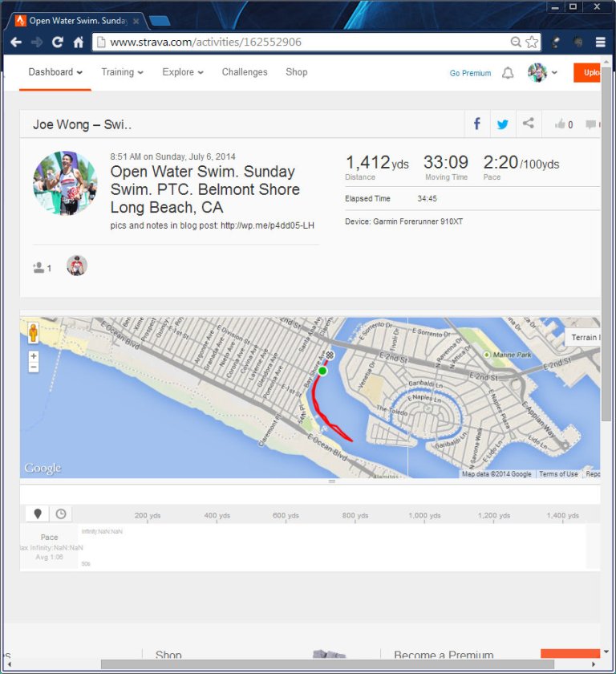This screenshot has height=674, width=616.
Task: Zoom out on the map
Action: coord(34,367)
